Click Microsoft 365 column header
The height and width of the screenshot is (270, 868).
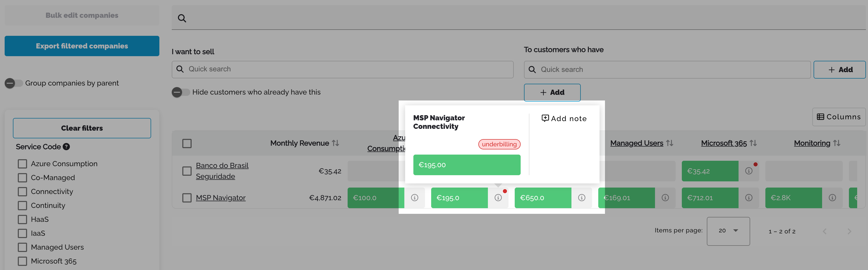click(724, 143)
